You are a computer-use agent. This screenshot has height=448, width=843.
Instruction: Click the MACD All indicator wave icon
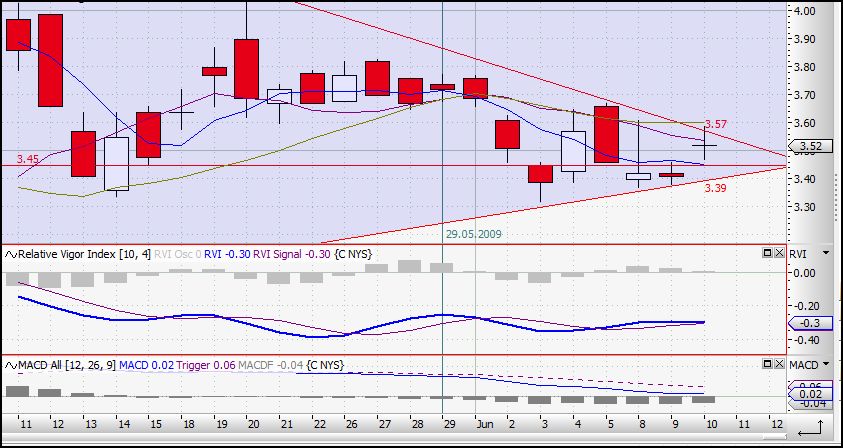point(11,365)
